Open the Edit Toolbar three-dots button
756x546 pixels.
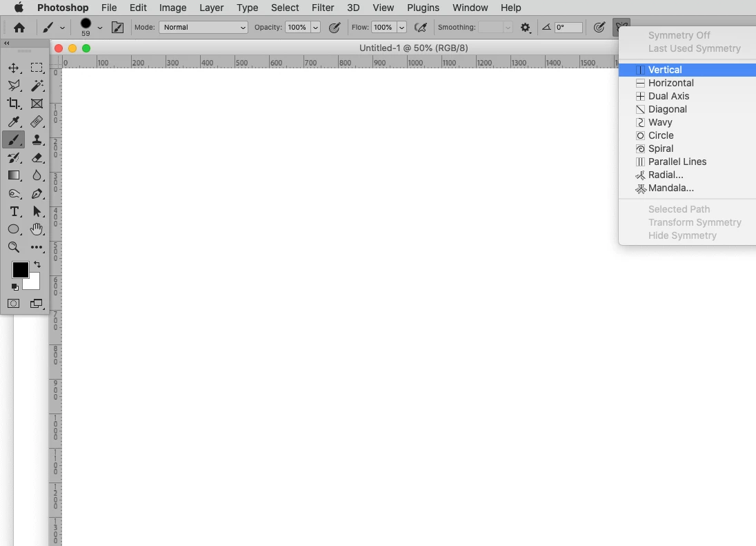point(37,247)
